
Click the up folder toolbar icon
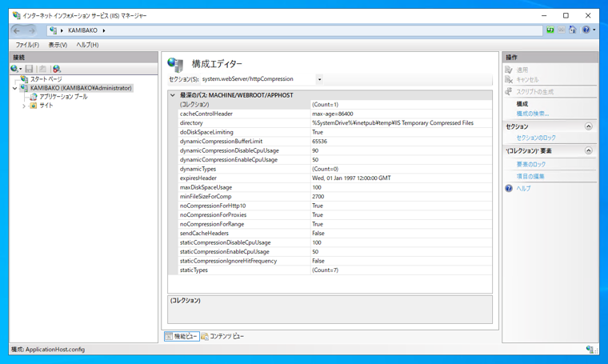click(42, 69)
